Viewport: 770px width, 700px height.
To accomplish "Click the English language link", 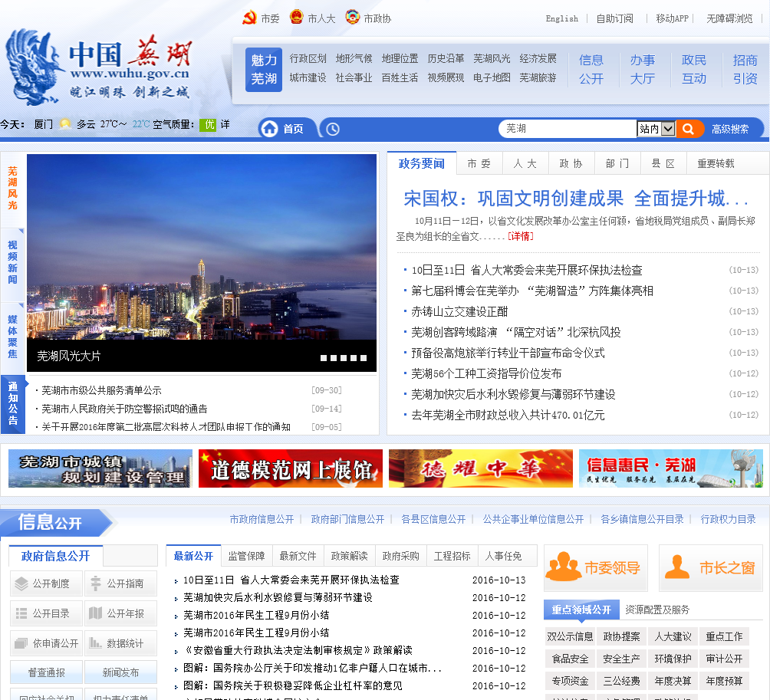I will (x=562, y=18).
